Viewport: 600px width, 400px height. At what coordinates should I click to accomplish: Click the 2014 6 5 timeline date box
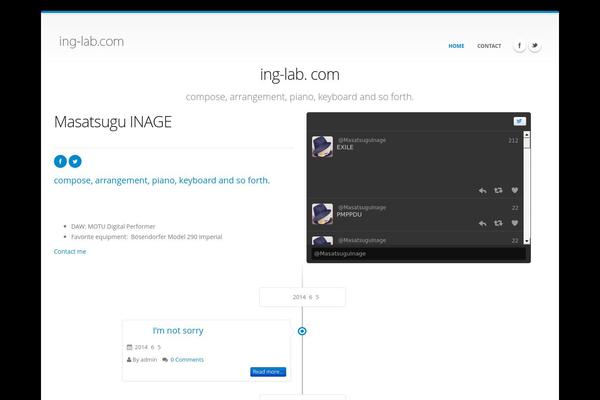(x=302, y=297)
